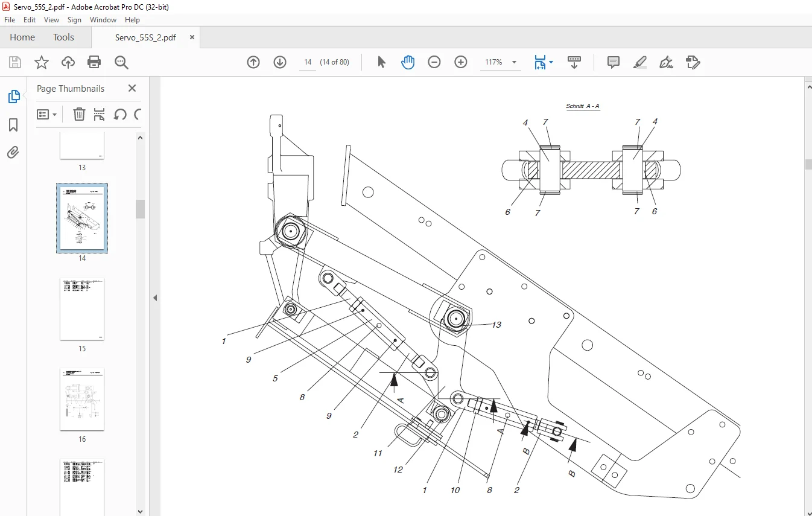Select page 15 thumbnail
Screen dimensions: 812x516
(82, 309)
